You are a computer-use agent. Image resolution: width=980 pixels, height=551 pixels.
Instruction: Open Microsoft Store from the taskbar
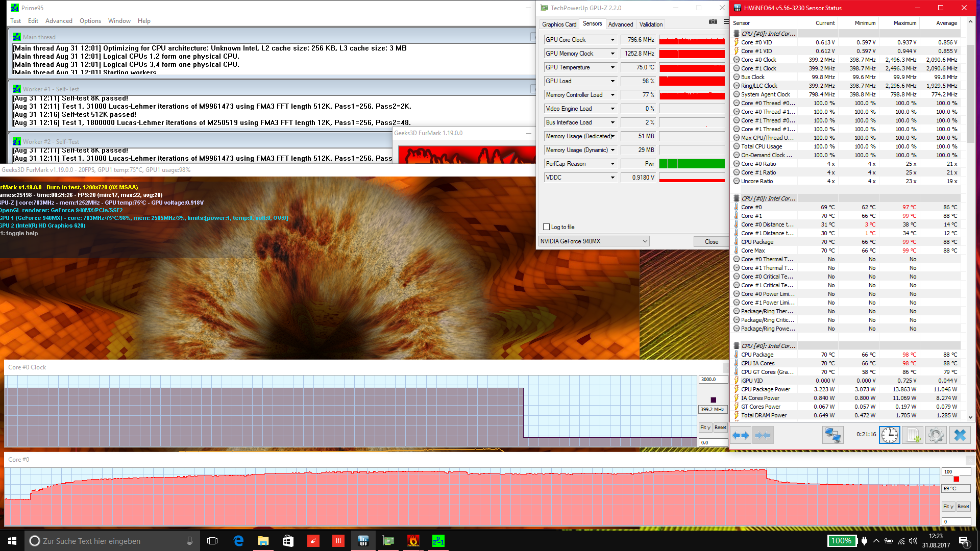(x=288, y=541)
